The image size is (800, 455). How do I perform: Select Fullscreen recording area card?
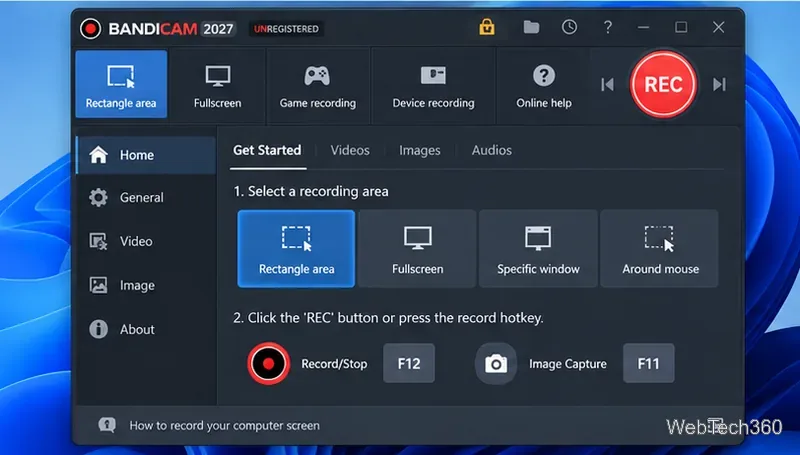click(x=417, y=249)
